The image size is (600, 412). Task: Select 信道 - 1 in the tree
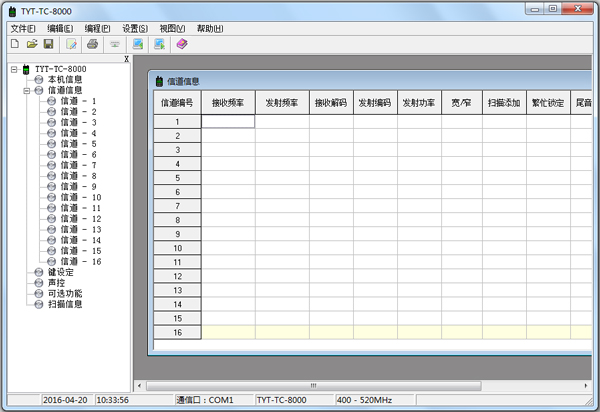78,101
